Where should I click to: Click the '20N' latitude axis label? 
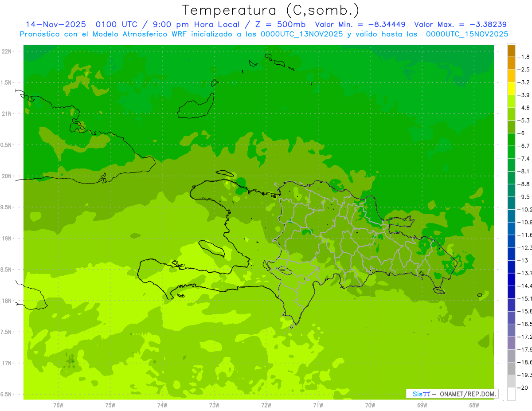7,176
